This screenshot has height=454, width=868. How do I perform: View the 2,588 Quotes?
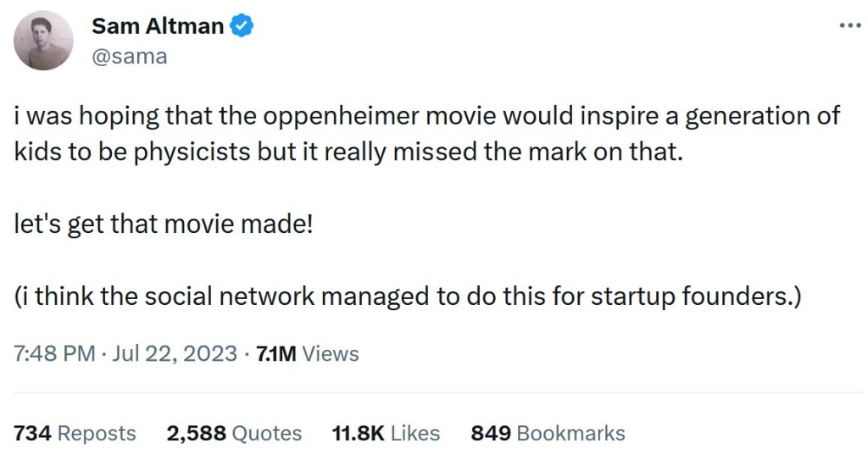[234, 433]
